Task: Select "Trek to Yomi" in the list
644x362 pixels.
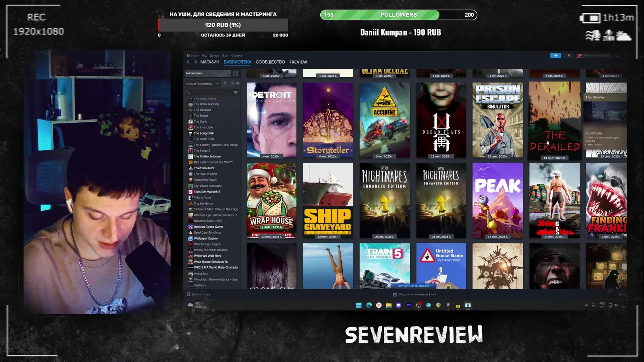Action: tap(202, 198)
